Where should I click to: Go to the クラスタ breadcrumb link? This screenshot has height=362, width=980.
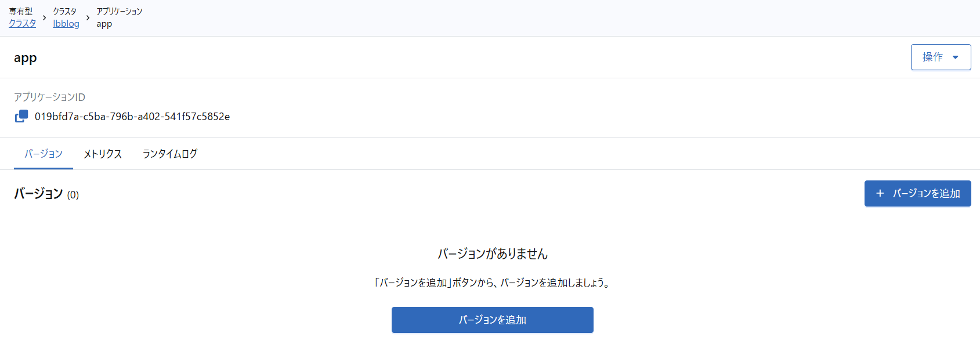point(23,24)
